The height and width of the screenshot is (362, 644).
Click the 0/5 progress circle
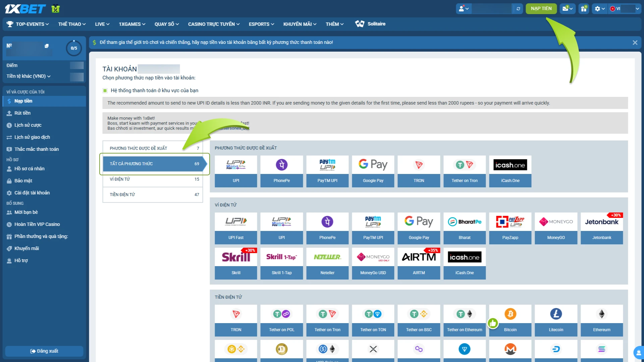[74, 48]
